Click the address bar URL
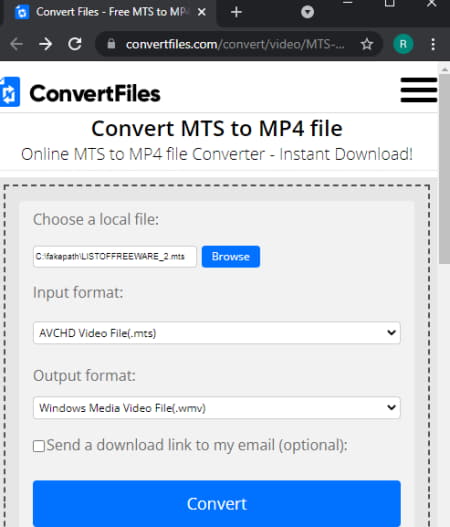Image resolution: width=450 pixels, height=527 pixels. coord(235,44)
